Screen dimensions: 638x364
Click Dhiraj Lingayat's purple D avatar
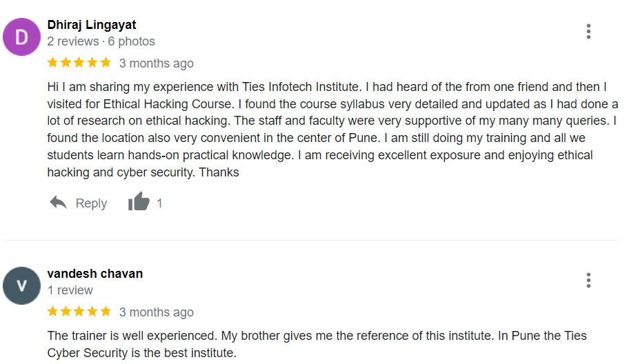(x=22, y=37)
